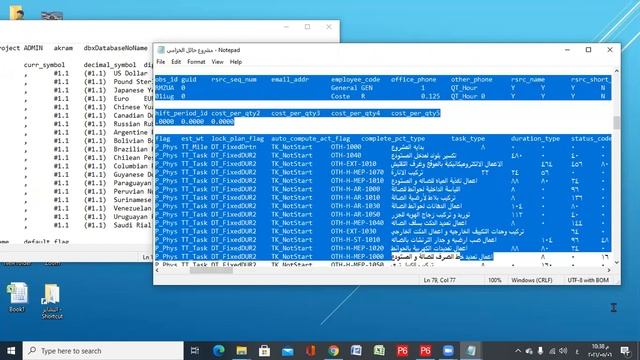Open Notepad Edit menu

point(176,62)
